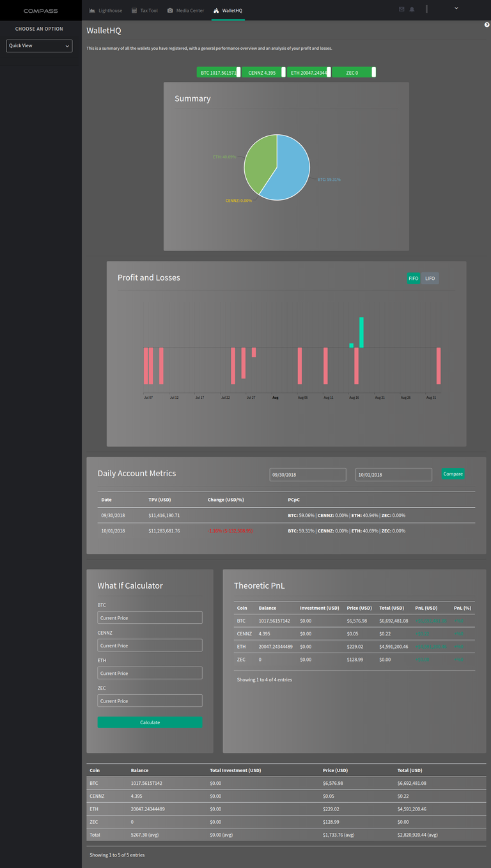Sort Theoretic PnL by PnL (USD) column
Viewport: 491px width, 868px height.
(x=426, y=608)
